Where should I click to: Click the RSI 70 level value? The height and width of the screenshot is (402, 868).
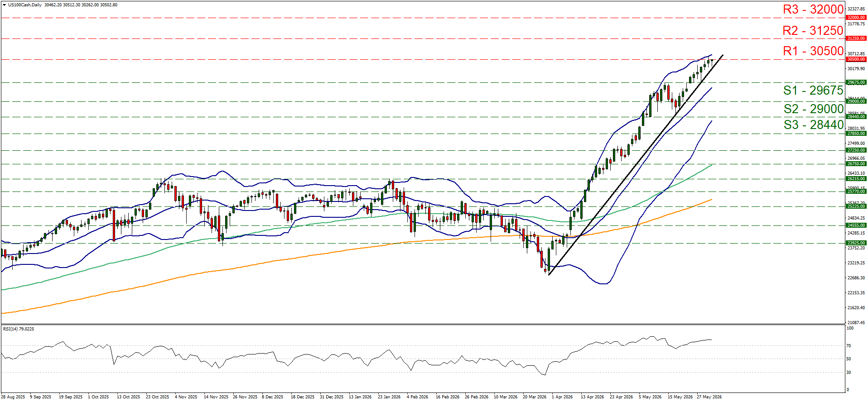tap(849, 346)
